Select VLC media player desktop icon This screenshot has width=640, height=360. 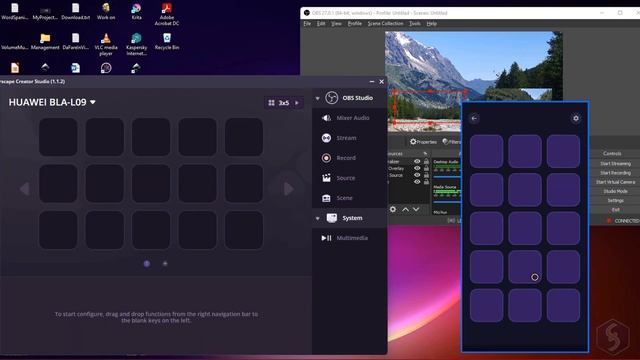coord(106,44)
